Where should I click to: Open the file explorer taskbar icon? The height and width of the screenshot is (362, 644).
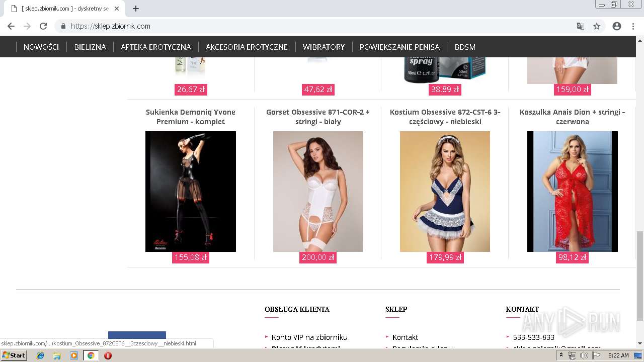(x=57, y=355)
